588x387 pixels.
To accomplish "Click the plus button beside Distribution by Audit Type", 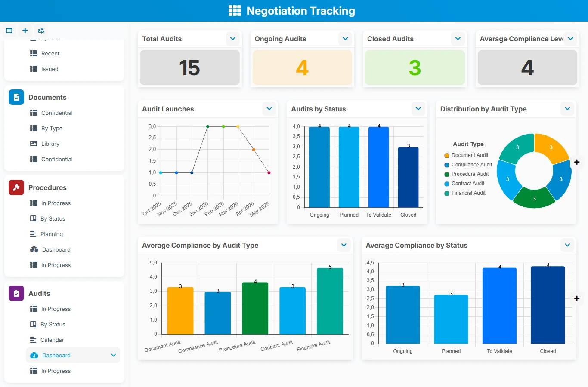I will pos(577,162).
